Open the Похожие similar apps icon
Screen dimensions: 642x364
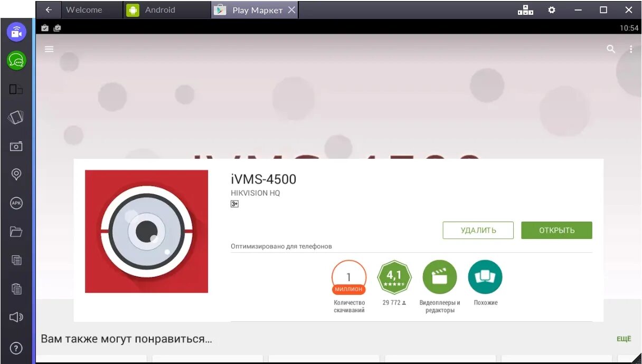point(485,277)
